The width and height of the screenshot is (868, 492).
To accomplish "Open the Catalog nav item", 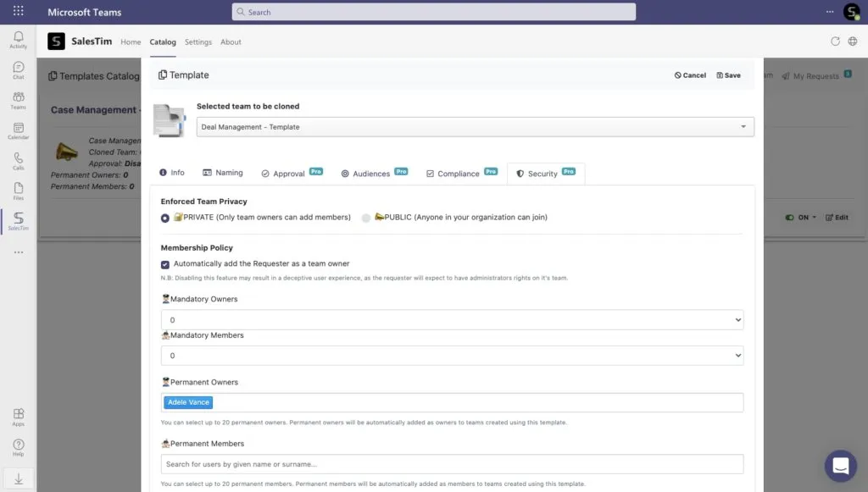I will click(x=163, y=42).
